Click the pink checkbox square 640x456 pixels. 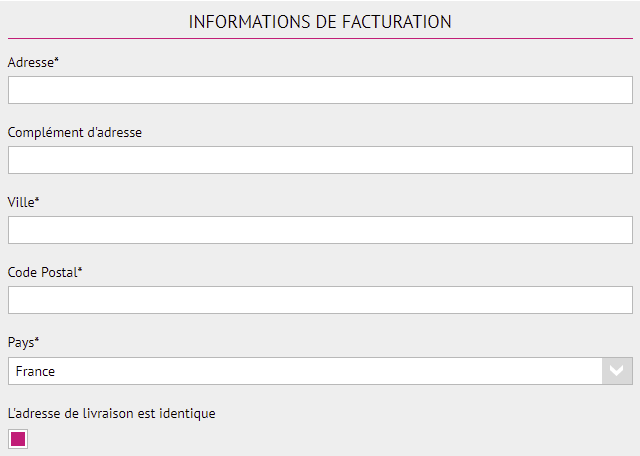point(18,439)
